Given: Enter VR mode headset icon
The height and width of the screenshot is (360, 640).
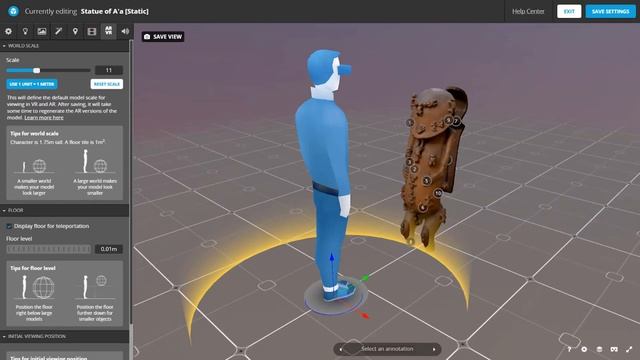Looking at the screenshot, I should (614, 349).
